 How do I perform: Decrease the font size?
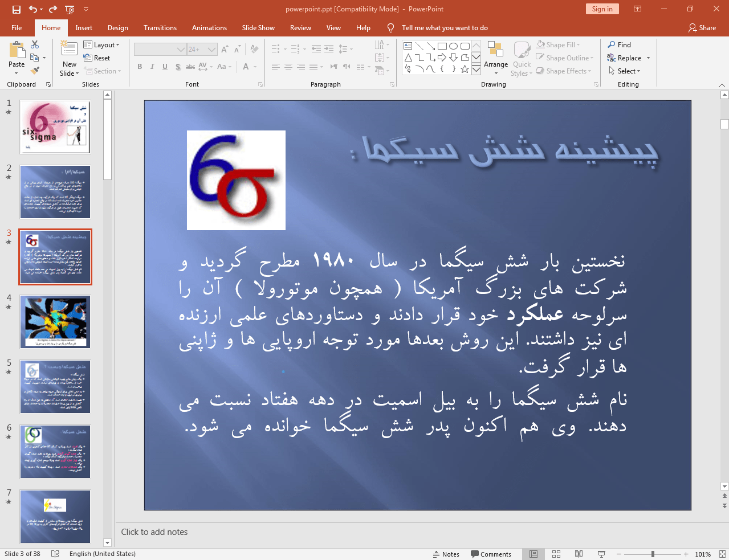click(236, 50)
